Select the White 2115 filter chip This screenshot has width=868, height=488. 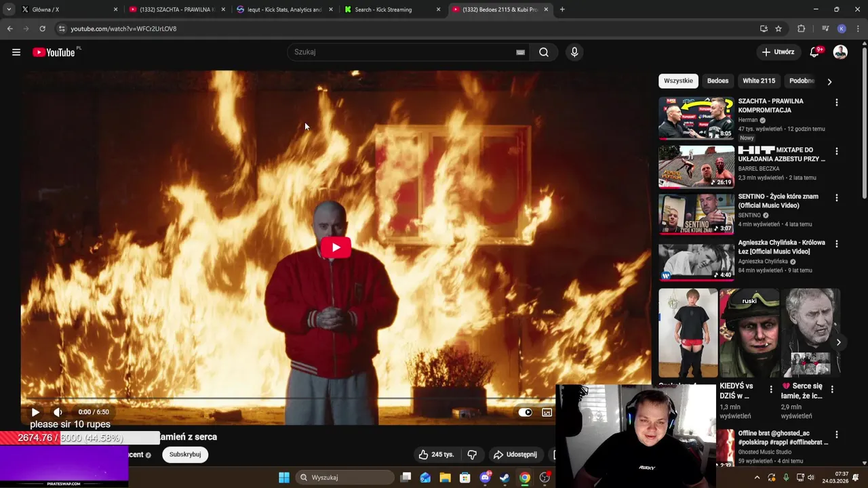pyautogui.click(x=759, y=81)
